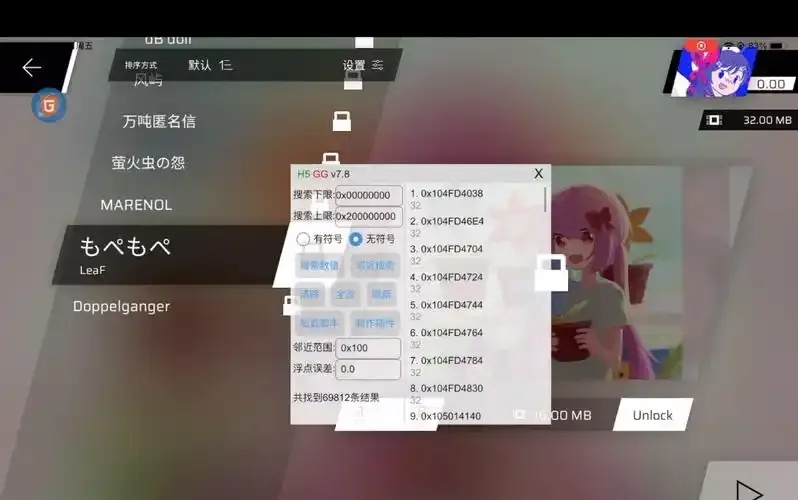Image resolution: width=798 pixels, height=500 pixels.
Task: Click the 邻近范围 field 0x100
Action: pos(368,348)
